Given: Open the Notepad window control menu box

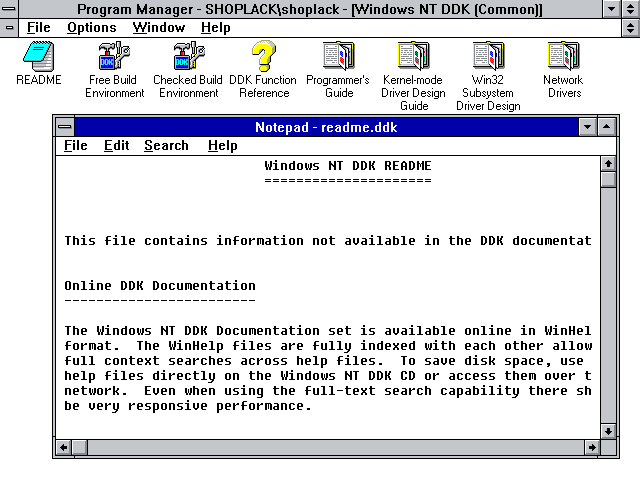Looking at the screenshot, I should 64,127.
